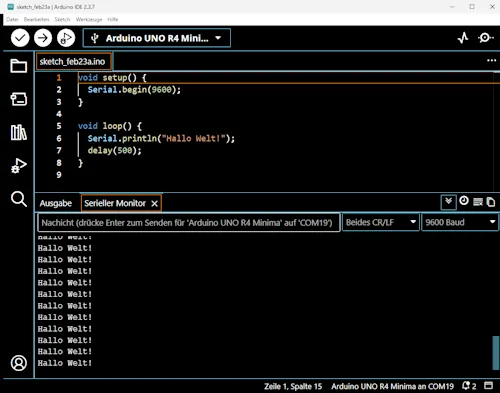500x393 pixels.
Task: Open the editor three-dots options menu
Action: [491, 61]
